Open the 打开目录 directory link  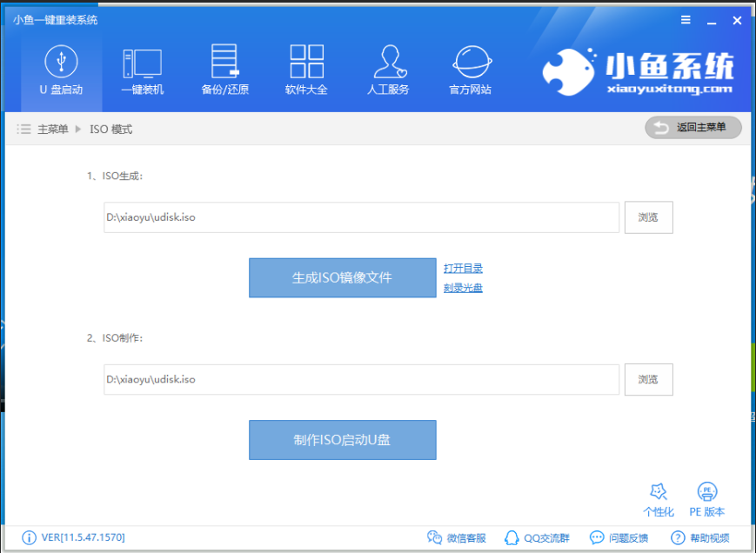click(x=463, y=268)
